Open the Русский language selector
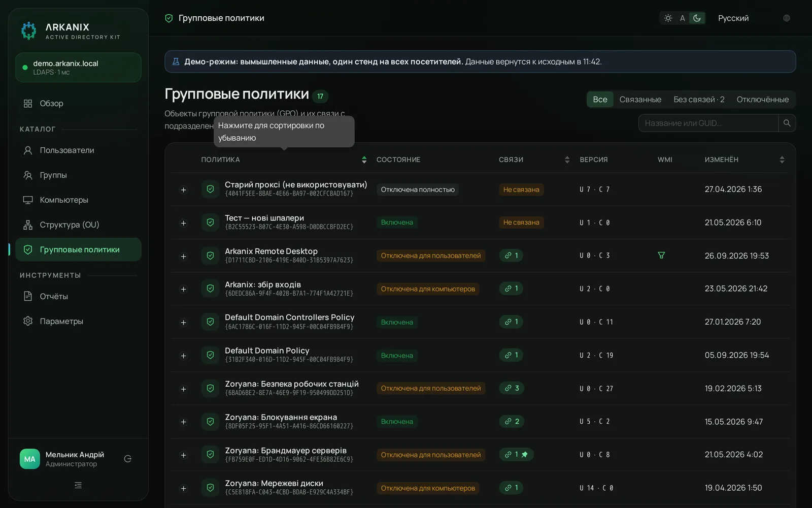 point(733,18)
